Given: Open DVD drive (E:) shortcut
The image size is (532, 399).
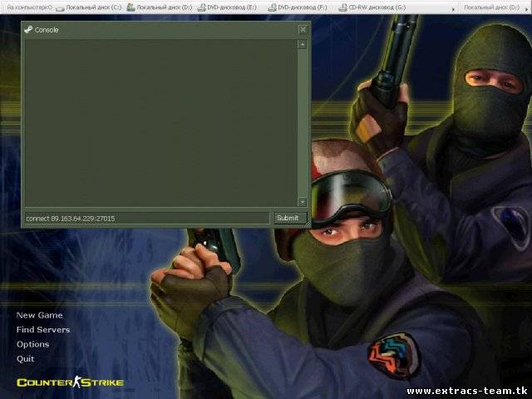Looking at the screenshot, I should click(227, 7).
